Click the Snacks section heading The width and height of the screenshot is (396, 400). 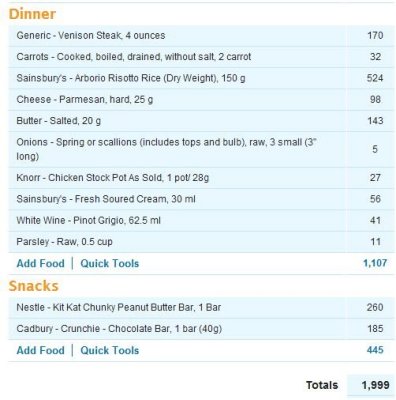[x=33, y=286]
